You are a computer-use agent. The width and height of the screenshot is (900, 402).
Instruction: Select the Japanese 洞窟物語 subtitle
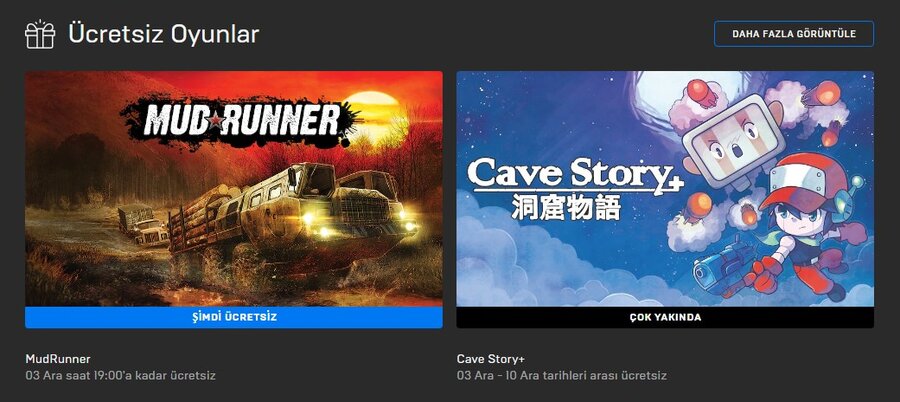566,208
